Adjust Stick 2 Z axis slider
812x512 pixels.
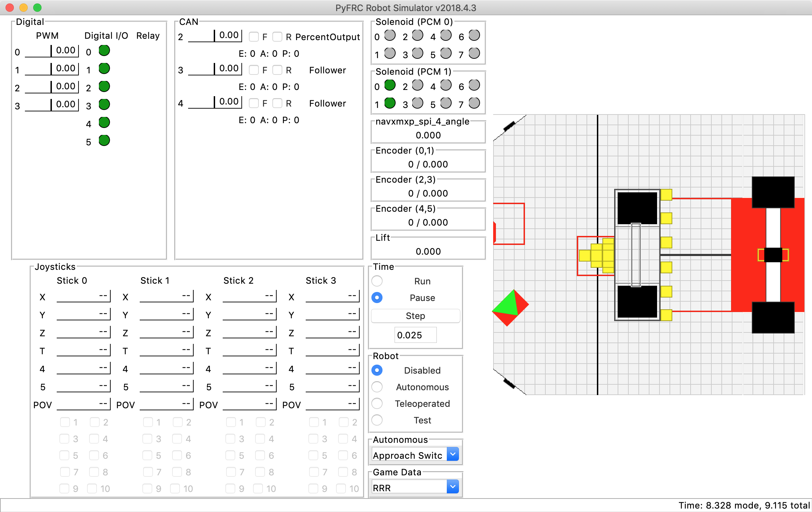(249, 332)
